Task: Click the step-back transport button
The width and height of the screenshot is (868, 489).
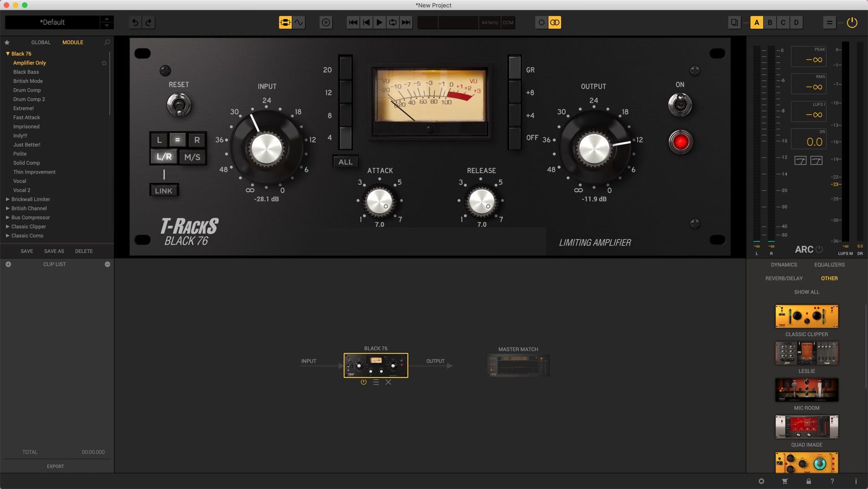Action: click(366, 22)
